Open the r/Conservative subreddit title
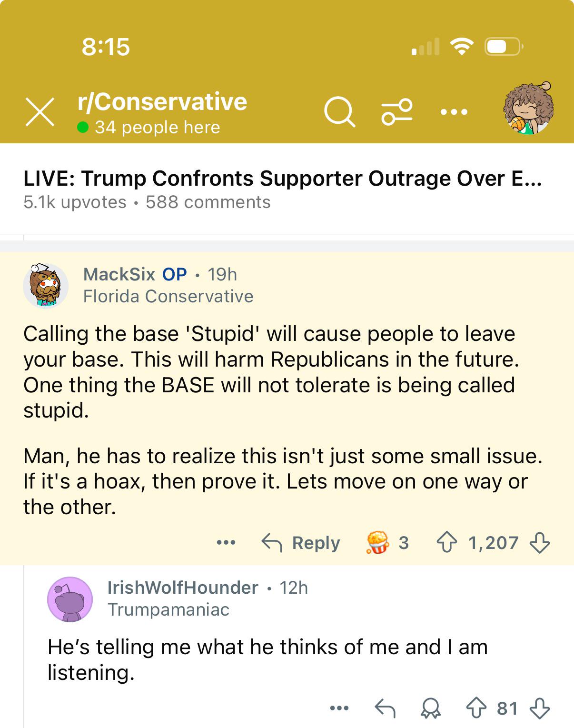Screen dimensions: 574x728 point(162,102)
